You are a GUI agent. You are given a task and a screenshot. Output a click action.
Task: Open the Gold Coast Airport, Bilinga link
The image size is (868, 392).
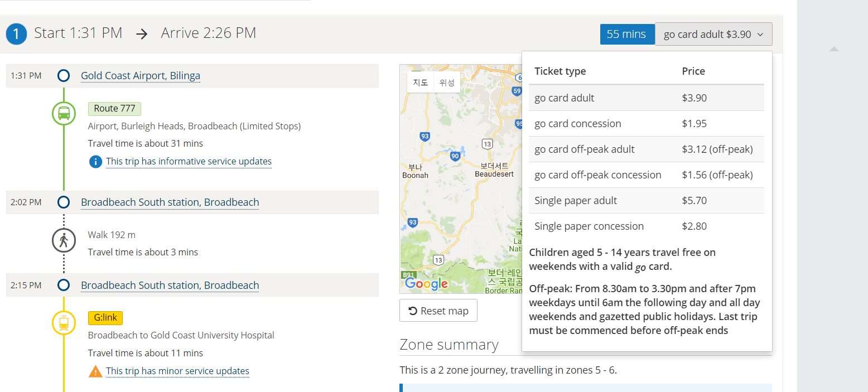tap(141, 76)
